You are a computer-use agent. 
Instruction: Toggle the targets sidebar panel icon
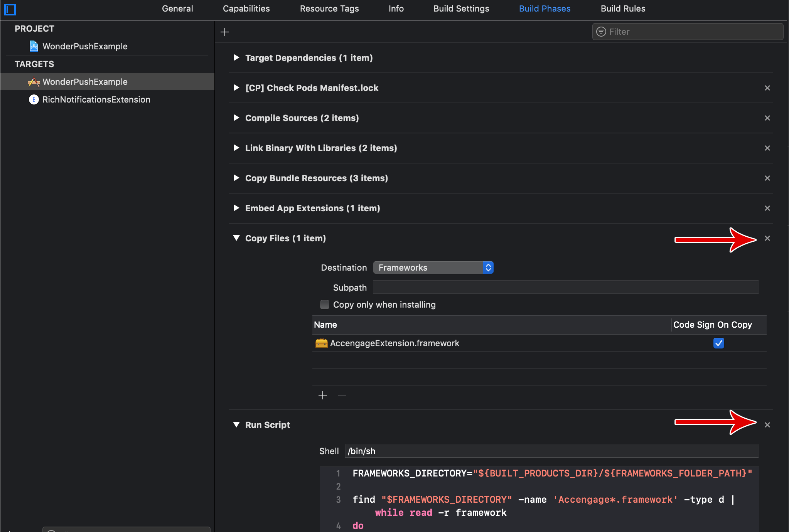tap(10, 9)
